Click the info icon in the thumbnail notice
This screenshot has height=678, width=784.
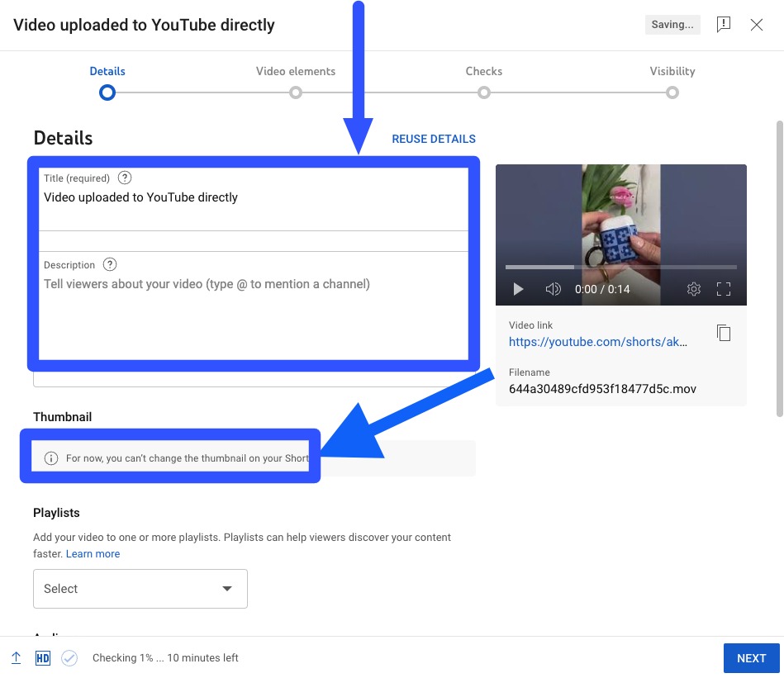(x=52, y=458)
